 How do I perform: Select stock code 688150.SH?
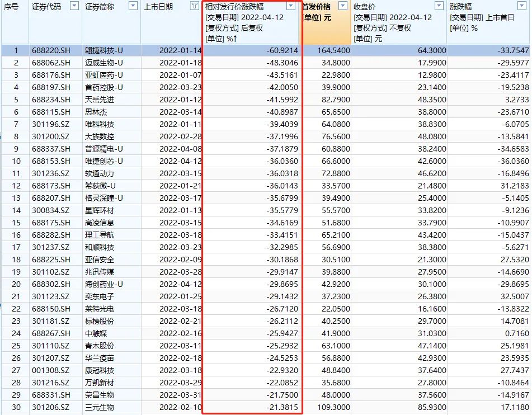(x=51, y=309)
